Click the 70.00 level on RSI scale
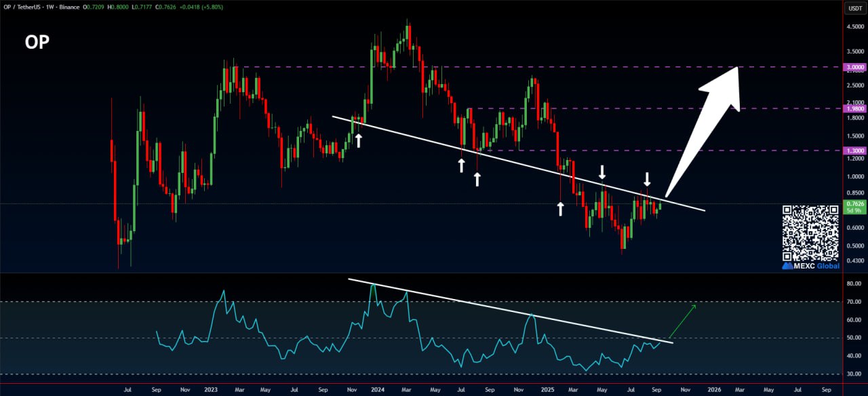 point(853,302)
